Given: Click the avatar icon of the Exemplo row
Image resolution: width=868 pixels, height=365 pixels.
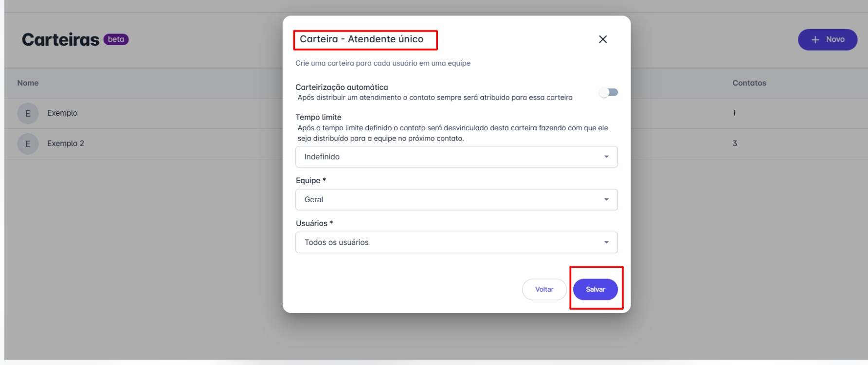Looking at the screenshot, I should [x=28, y=113].
